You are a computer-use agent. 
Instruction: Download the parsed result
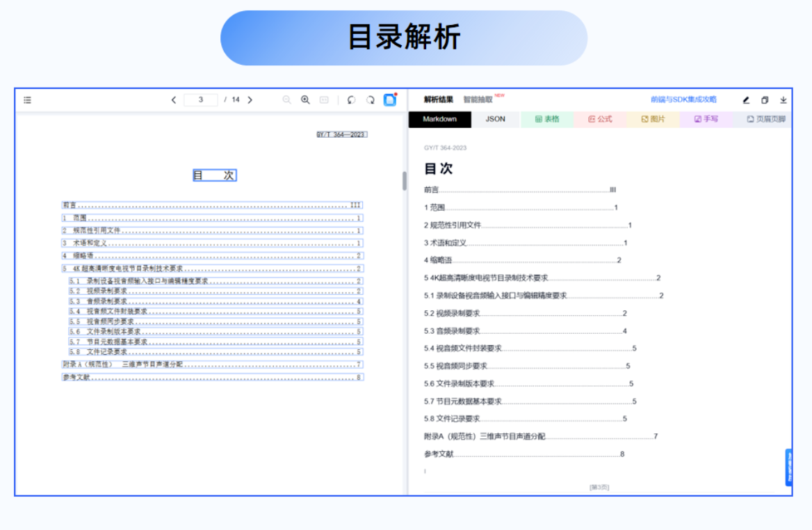[x=783, y=100]
